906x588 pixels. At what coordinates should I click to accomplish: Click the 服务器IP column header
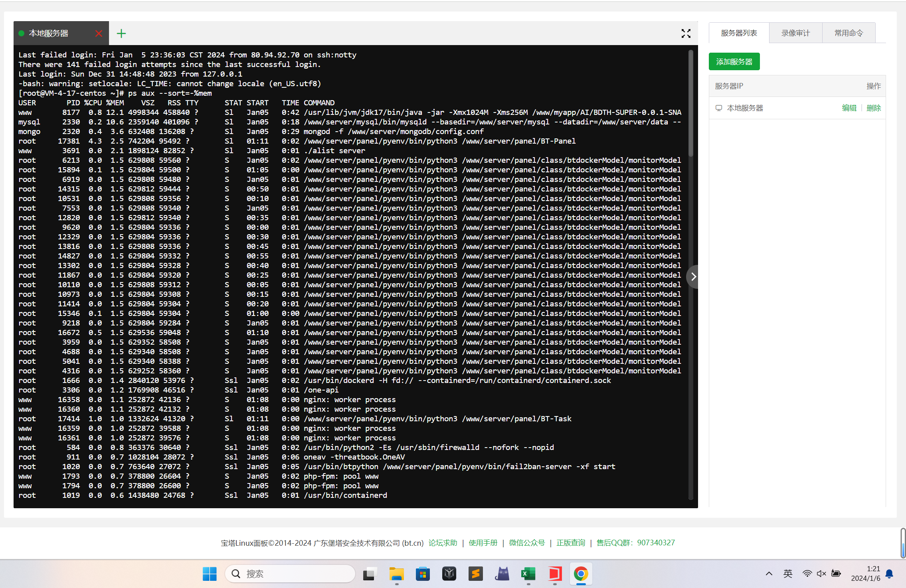pos(729,86)
